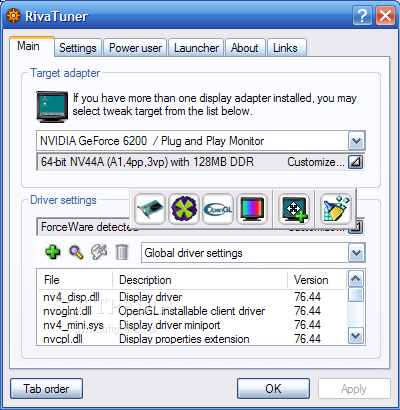
Task: Switch to the Power user tab
Action: pos(135,48)
